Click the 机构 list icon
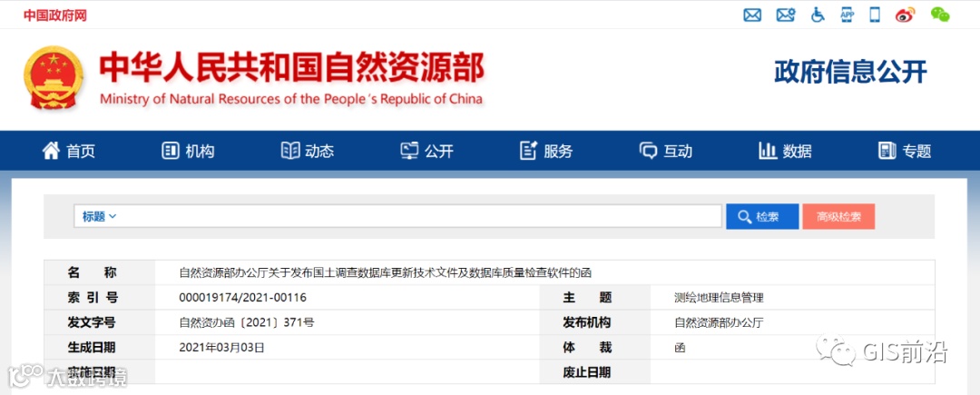The image size is (980, 395). coord(170,151)
